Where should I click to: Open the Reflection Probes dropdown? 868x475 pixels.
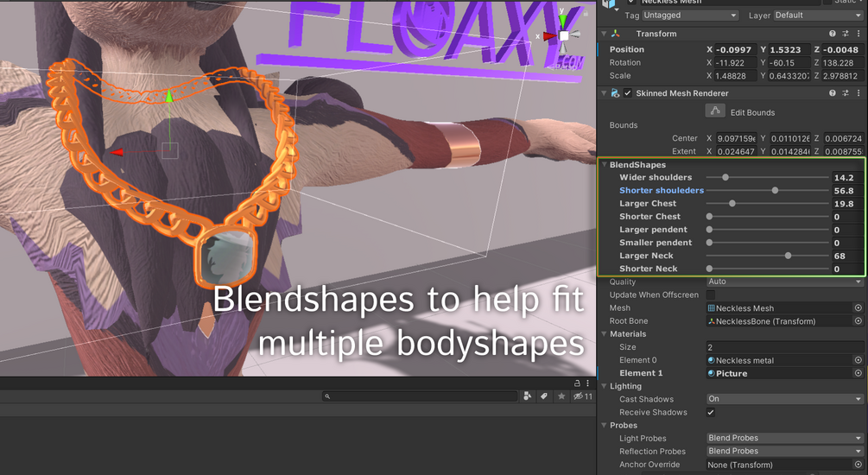pos(785,451)
